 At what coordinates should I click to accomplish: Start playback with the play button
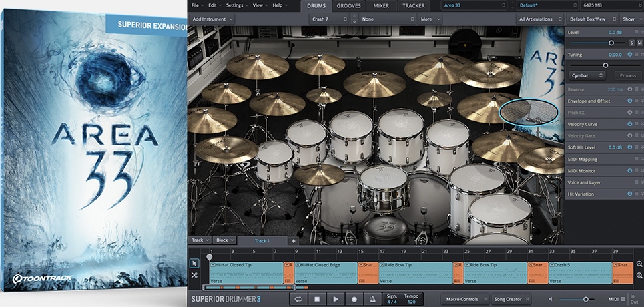tap(336, 299)
